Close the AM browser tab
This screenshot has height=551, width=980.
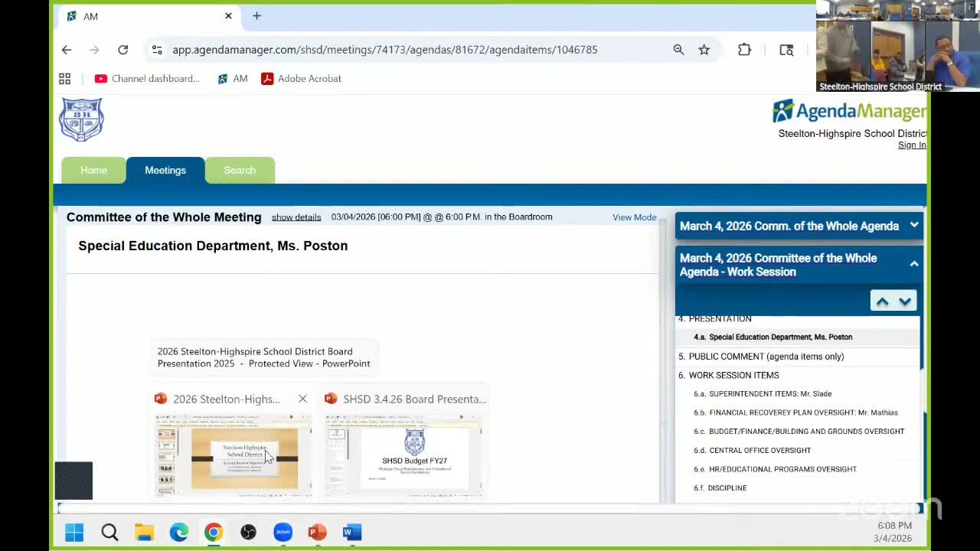coord(228,15)
